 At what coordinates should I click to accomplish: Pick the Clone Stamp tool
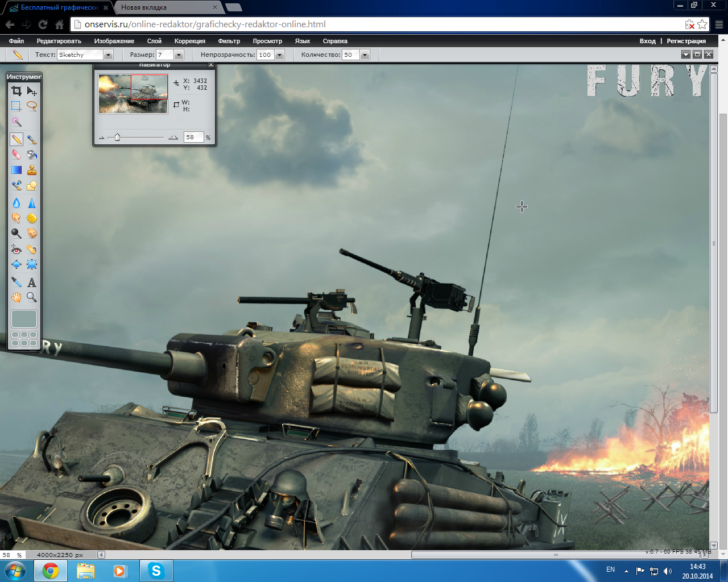pos(32,170)
